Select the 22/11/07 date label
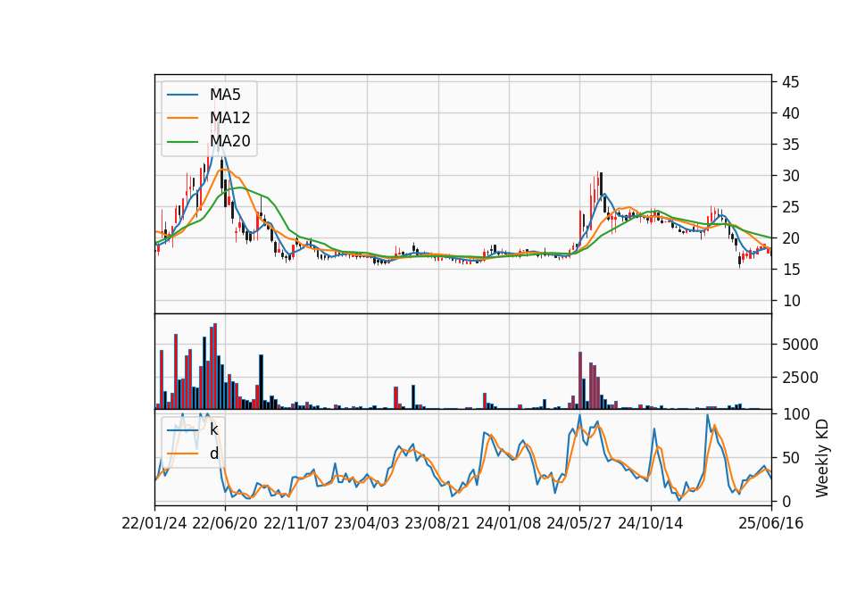Image resolution: width=857 pixels, height=616 pixels. [x=296, y=523]
